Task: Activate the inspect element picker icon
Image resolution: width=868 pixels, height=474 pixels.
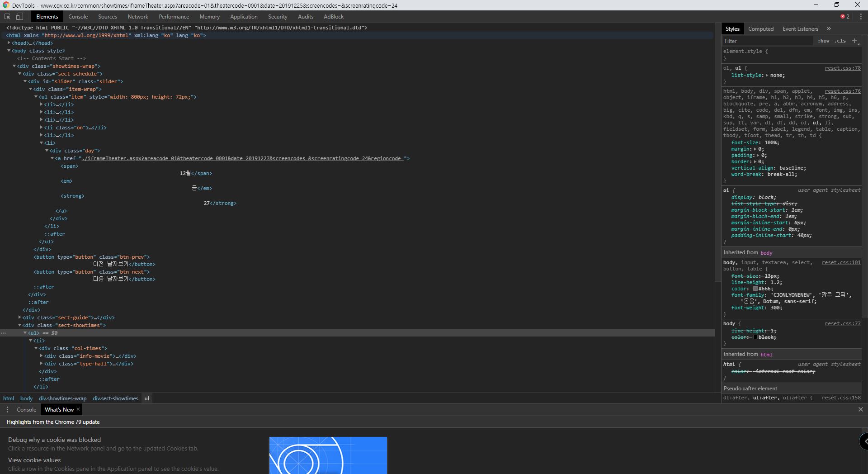Action: 8,16
